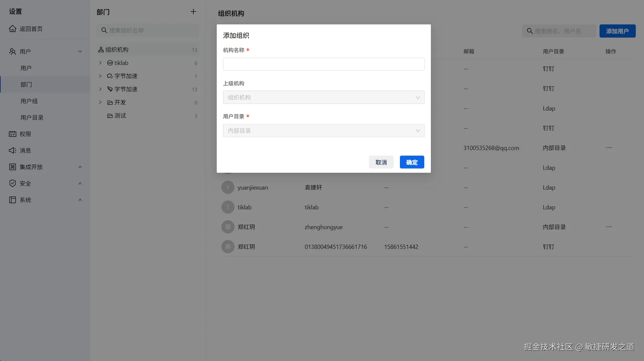Viewport: 644px width, 361px height.
Task: Open the 用户组 menu item
Action: coord(29,101)
